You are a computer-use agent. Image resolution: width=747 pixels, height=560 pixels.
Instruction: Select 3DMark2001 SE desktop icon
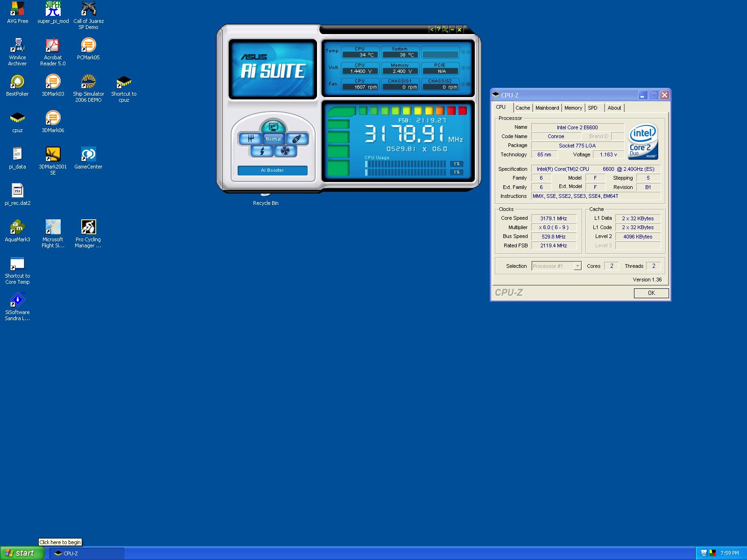tap(53, 161)
